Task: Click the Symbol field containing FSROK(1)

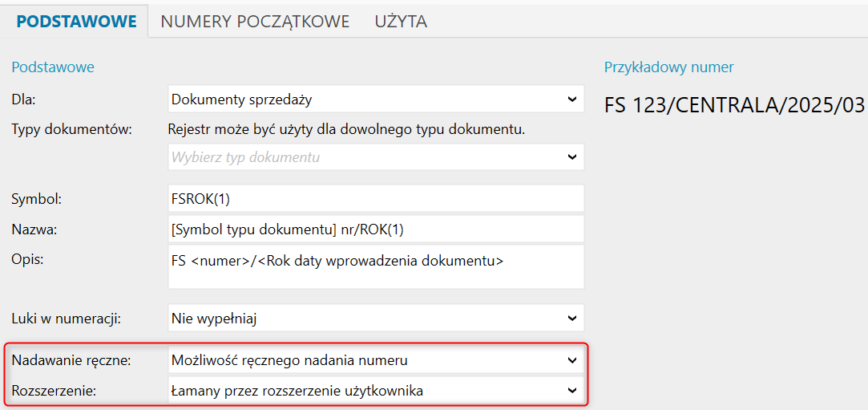Action: coord(376,198)
